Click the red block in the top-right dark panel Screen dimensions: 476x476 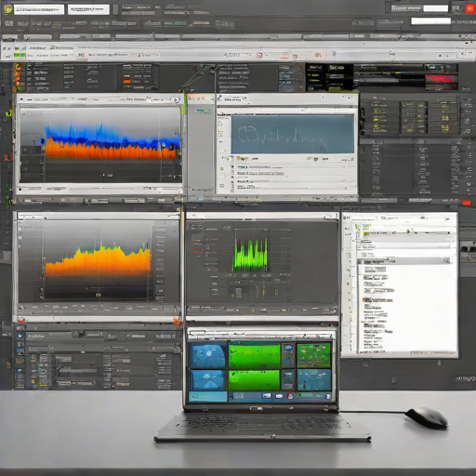[x=441, y=78]
